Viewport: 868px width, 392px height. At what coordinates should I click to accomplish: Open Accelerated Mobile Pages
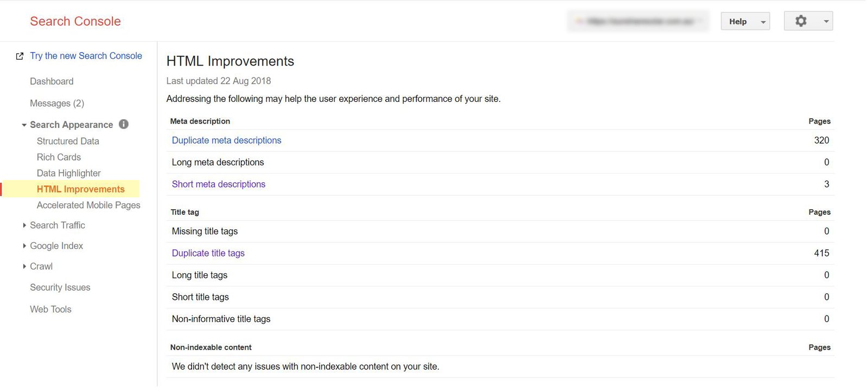(88, 205)
